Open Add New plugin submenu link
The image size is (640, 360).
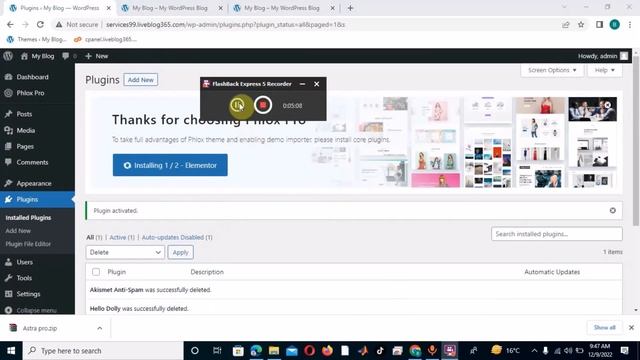coord(18,231)
